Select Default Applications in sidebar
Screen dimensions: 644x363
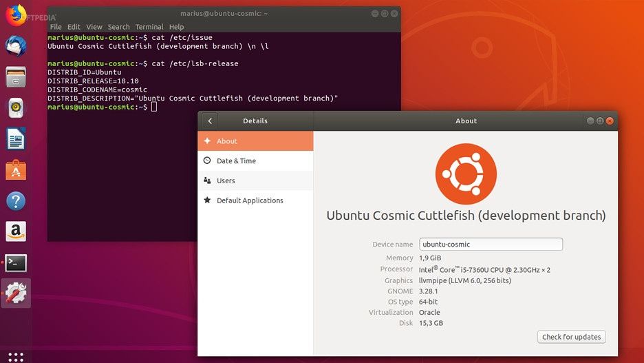coord(255,200)
